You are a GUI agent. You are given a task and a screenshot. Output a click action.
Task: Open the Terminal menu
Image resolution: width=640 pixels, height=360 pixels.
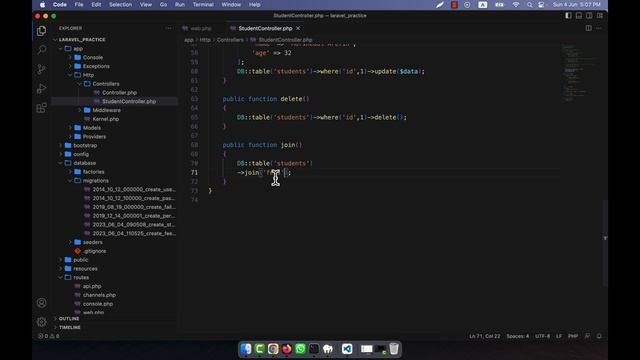click(203, 4)
